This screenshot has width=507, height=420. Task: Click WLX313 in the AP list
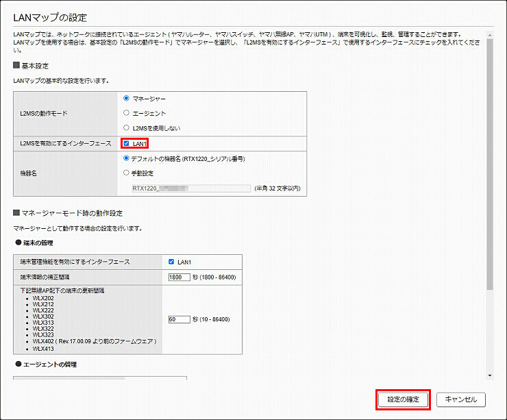click(x=43, y=323)
